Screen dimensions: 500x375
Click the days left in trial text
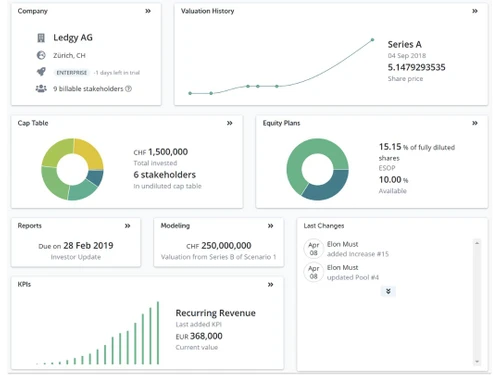coord(116,72)
